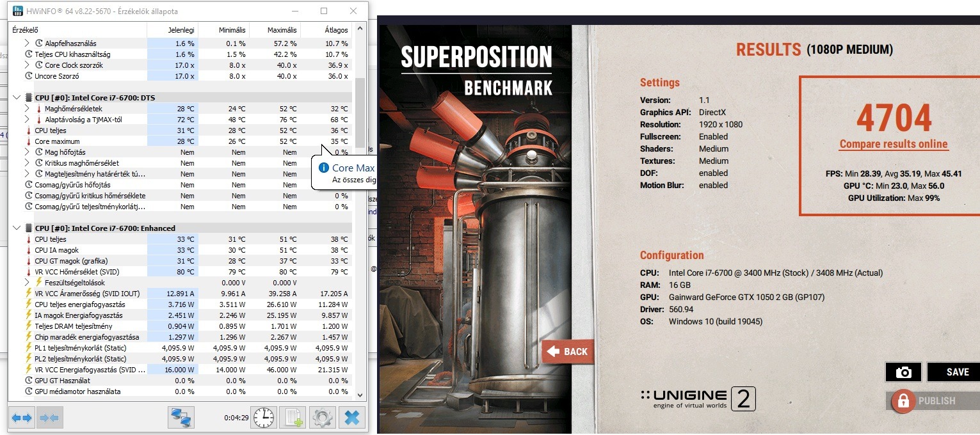Click the 0:04:29 elapsed time display

[x=236, y=418]
